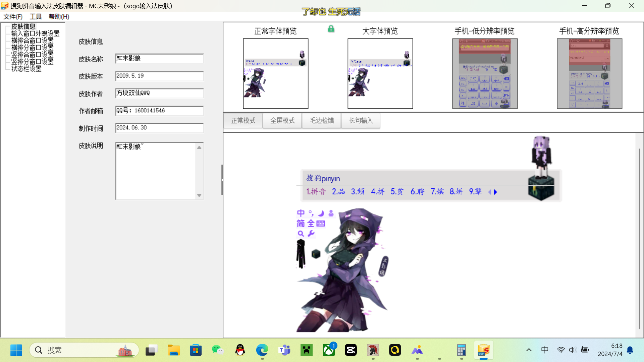Open Xbox app from taskbar
The height and width of the screenshot is (362, 644).
pyautogui.click(x=329, y=350)
